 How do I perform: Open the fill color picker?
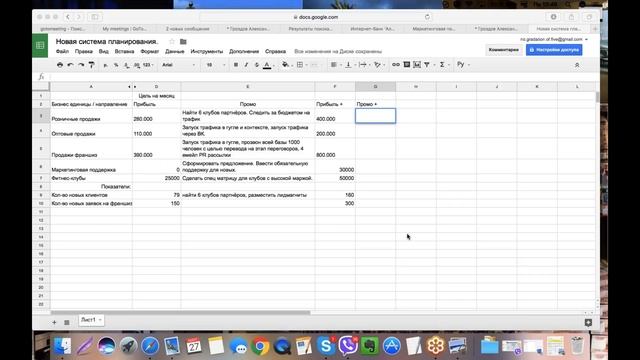tap(286, 65)
